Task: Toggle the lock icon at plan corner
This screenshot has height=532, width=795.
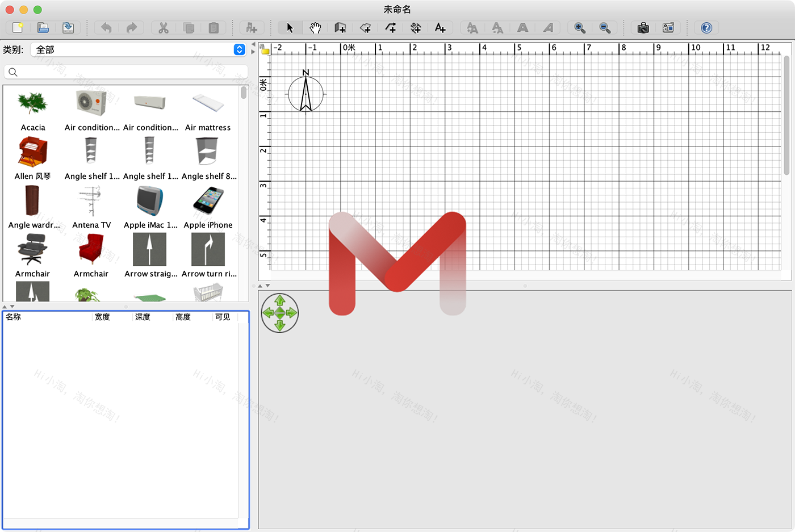Action: coord(265,49)
